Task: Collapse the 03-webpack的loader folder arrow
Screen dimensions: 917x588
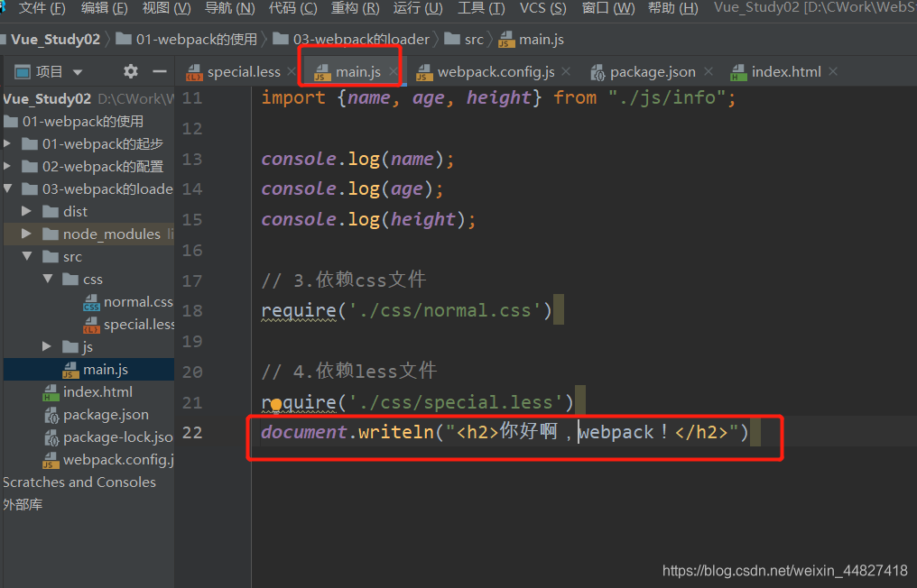Action: point(7,188)
